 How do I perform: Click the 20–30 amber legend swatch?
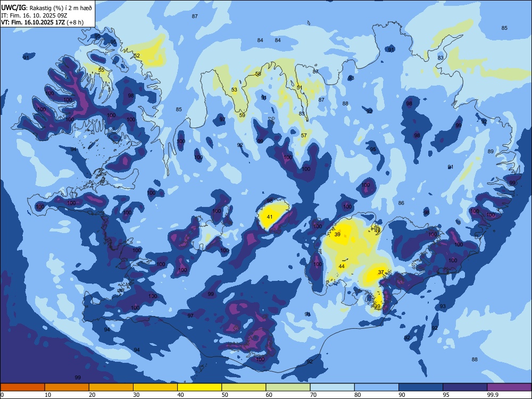point(111,387)
